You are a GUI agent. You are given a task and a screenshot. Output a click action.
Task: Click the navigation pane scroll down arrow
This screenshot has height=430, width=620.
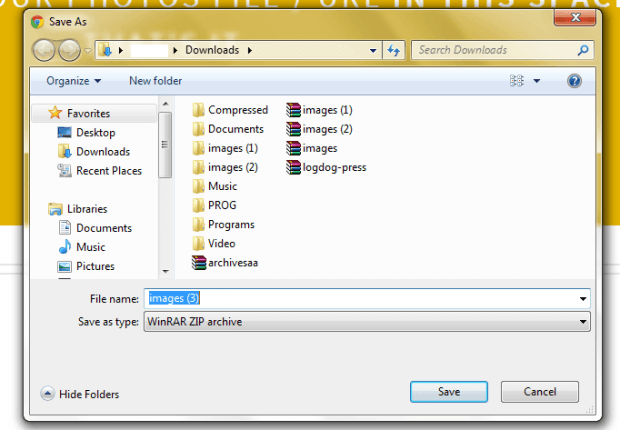pyautogui.click(x=165, y=271)
